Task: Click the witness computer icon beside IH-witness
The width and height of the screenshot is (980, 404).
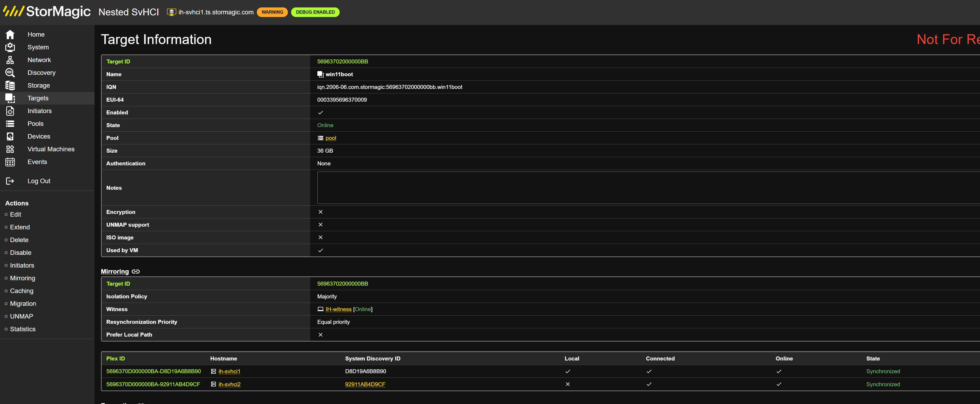Action: pos(320,309)
